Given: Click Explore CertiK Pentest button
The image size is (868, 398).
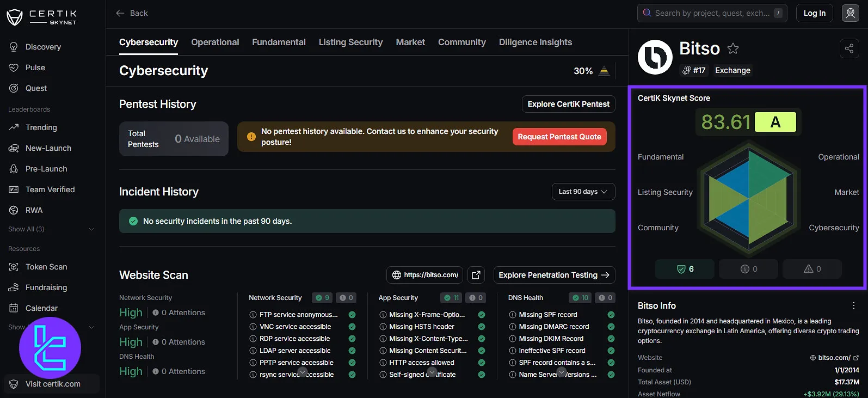Looking at the screenshot, I should pos(569,104).
